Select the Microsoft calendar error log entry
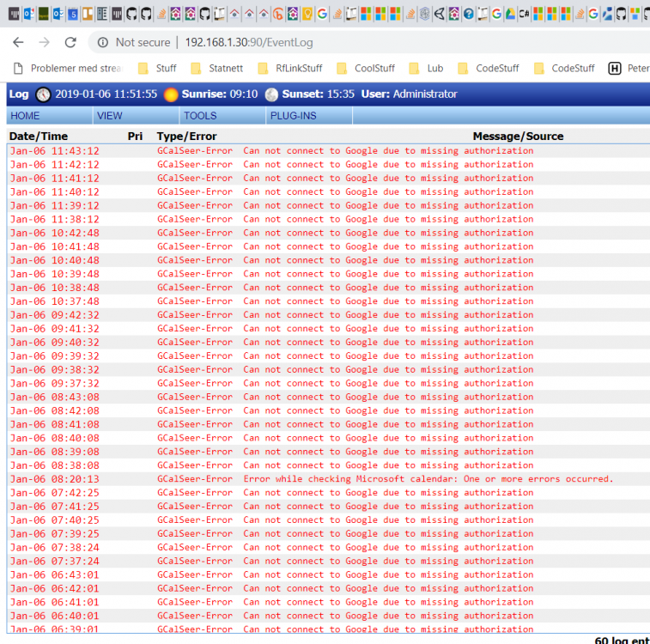Image resolution: width=650 pixels, height=644 pixels. (428, 479)
